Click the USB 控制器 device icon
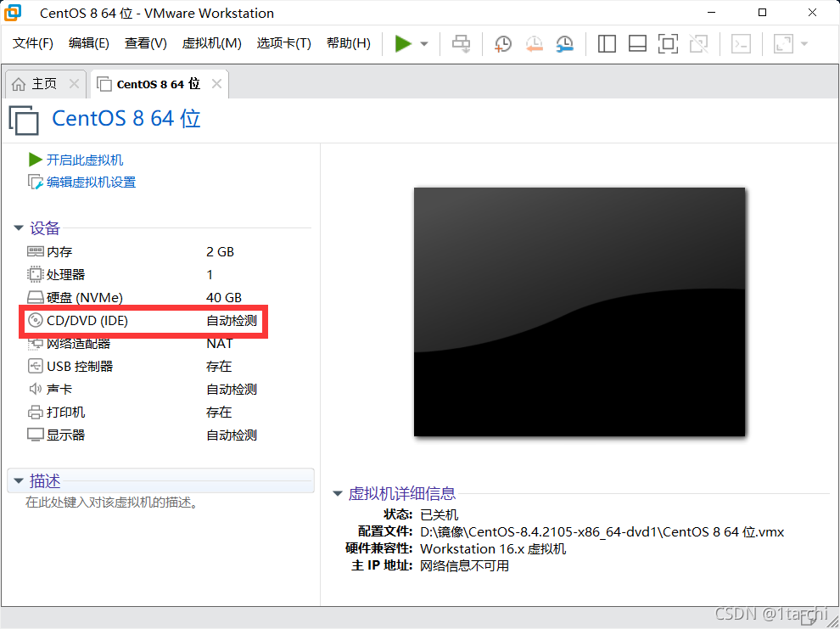840x629 pixels. coord(36,367)
